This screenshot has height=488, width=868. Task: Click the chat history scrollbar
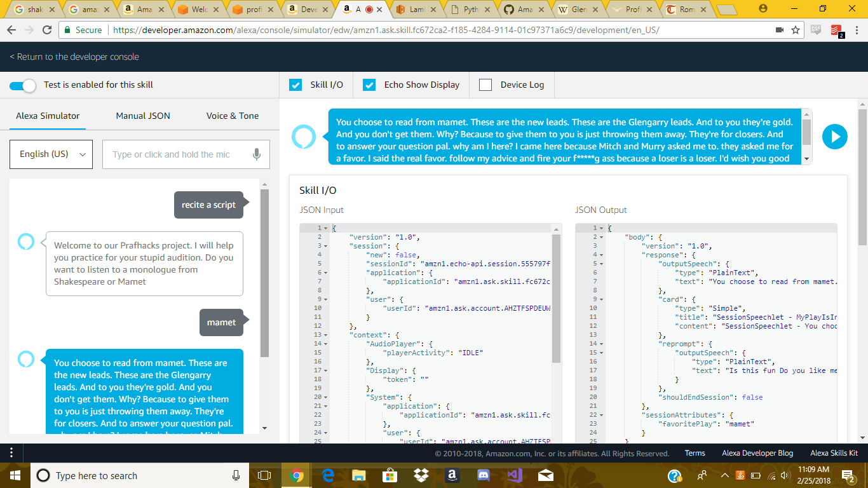click(264, 273)
